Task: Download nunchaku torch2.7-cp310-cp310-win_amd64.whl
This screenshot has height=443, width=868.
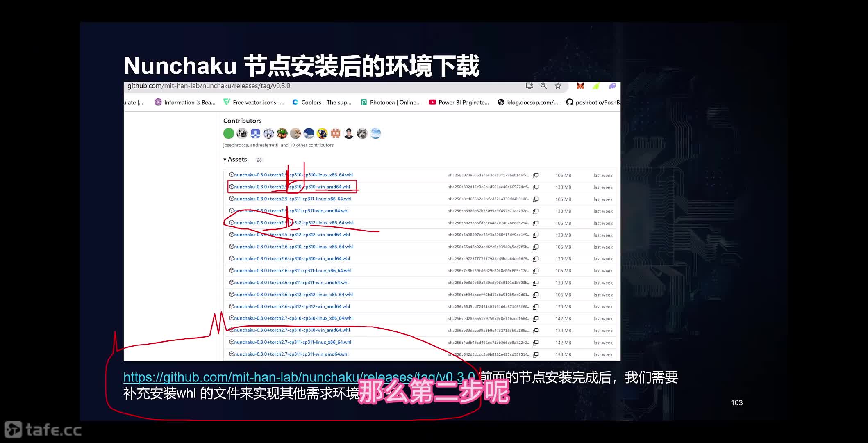Action: (x=292, y=330)
